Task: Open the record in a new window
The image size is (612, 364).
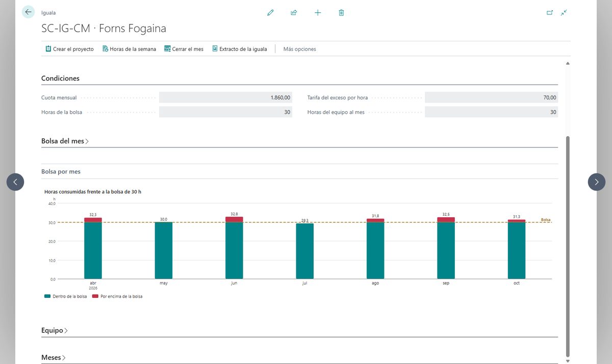Action: click(x=550, y=13)
